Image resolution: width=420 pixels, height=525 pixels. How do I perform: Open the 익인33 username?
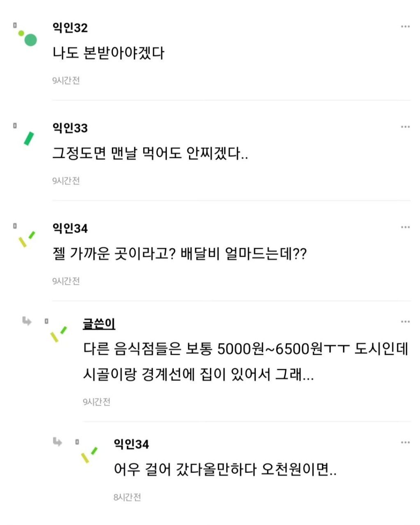(x=70, y=128)
